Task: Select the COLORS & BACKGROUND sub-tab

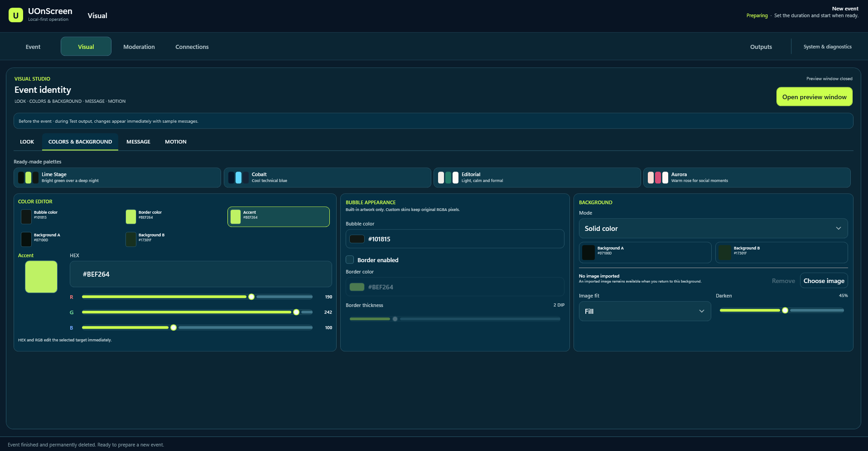Action: pyautogui.click(x=80, y=142)
